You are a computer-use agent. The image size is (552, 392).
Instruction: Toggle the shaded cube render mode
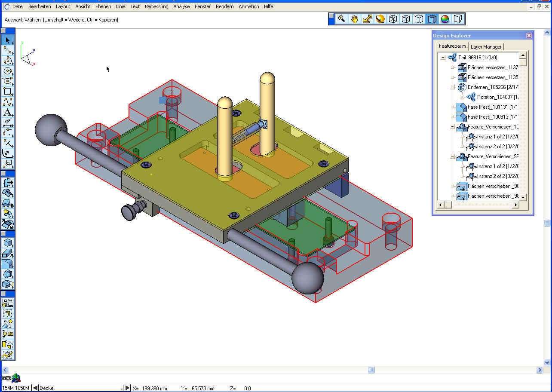432,19
